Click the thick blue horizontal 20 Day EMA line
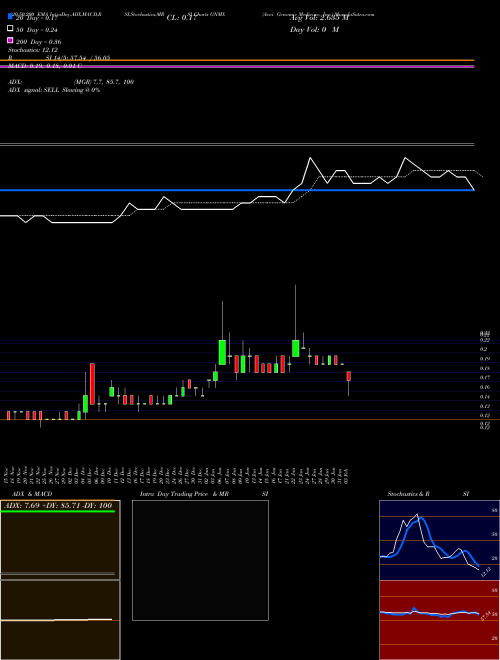This screenshot has height=660, width=500. [x=237, y=191]
